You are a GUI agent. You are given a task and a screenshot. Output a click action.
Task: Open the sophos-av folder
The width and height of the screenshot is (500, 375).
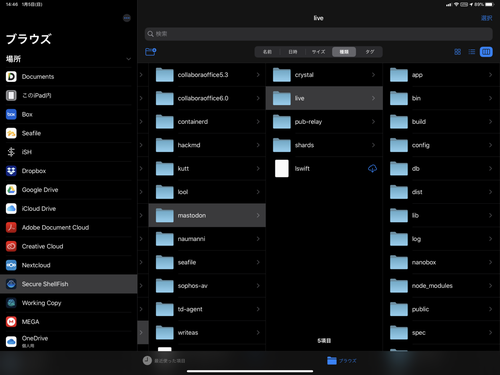pyautogui.click(x=207, y=286)
